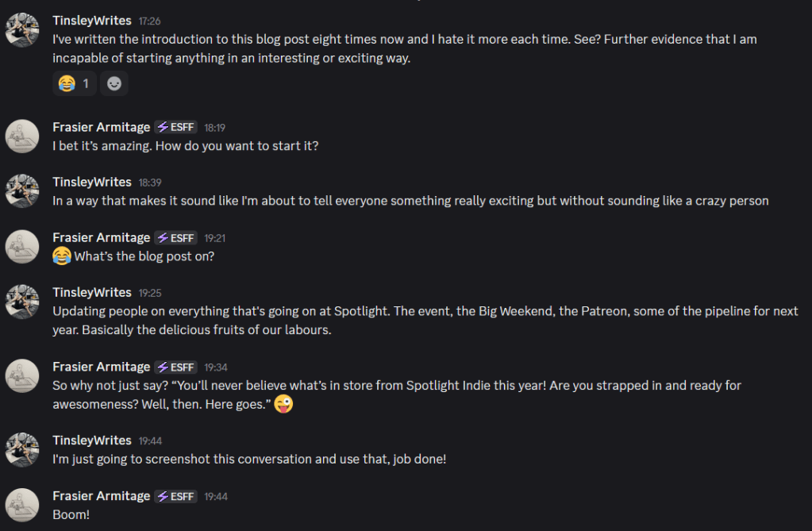Click the ESFF server tag at 18:19
The width and height of the screenshot is (812, 531).
point(175,127)
